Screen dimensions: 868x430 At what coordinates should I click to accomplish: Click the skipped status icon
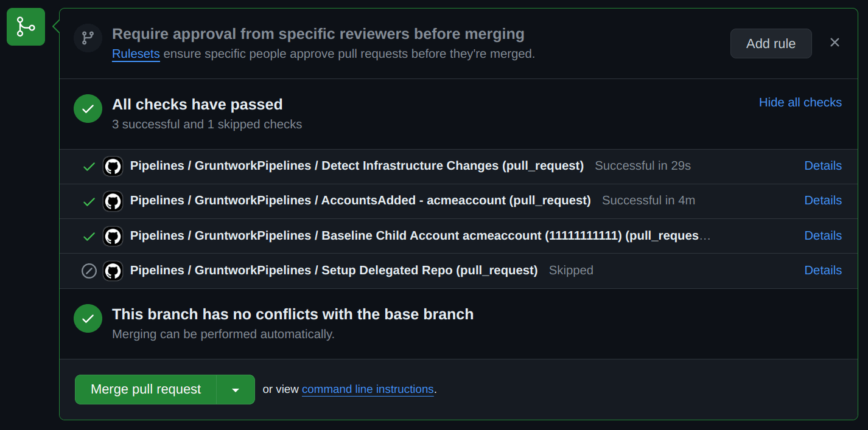(89, 271)
